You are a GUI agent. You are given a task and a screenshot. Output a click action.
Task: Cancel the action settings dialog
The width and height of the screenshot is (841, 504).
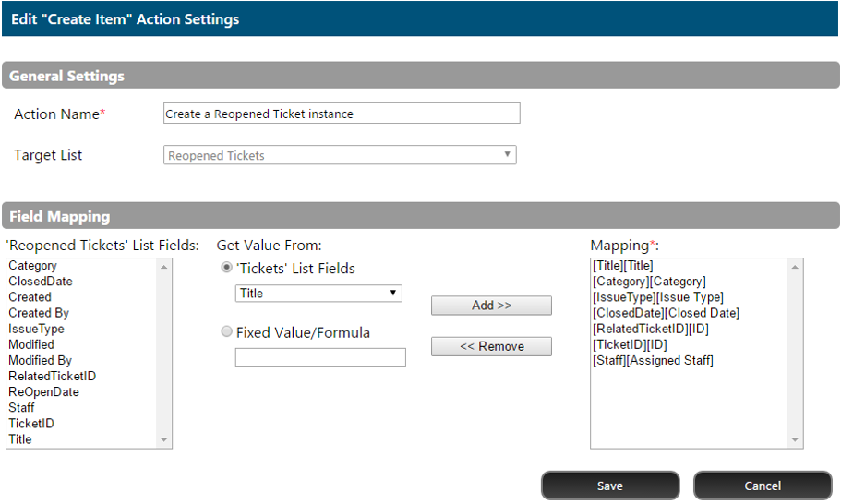tap(763, 486)
